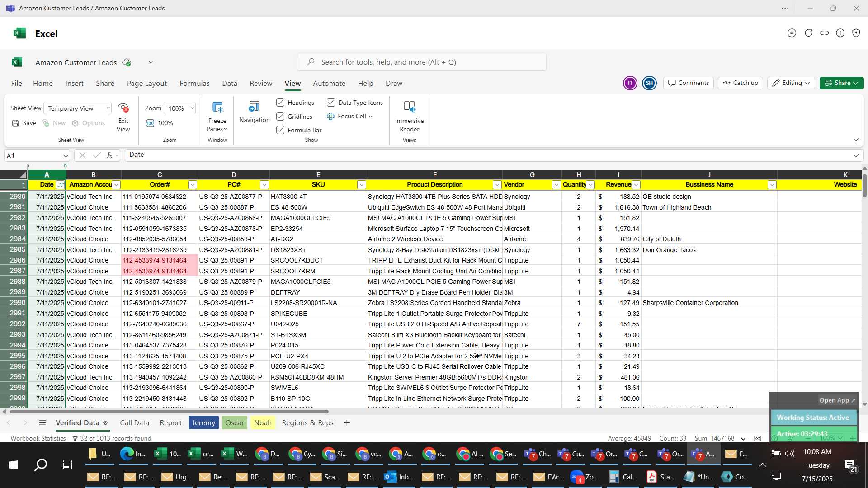The width and height of the screenshot is (868, 488).
Task: Open Comments pane button
Action: point(689,83)
